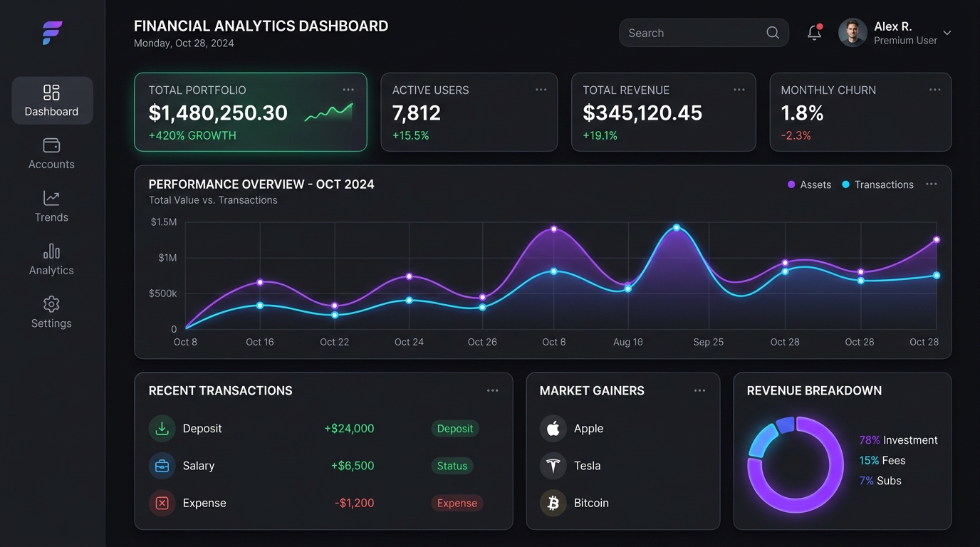Screen dimensions: 980x547
Task: Open the Accounts section
Action: (x=51, y=154)
